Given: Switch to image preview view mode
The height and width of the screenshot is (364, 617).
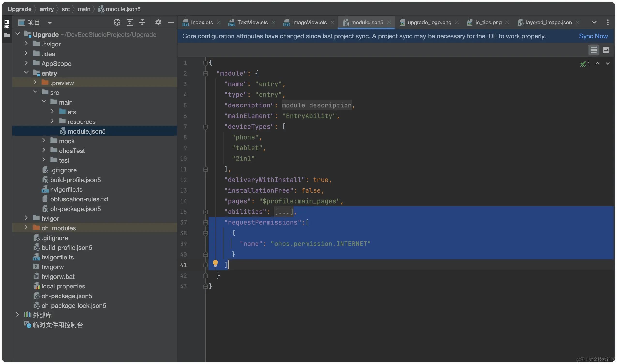Looking at the screenshot, I should coord(606,50).
